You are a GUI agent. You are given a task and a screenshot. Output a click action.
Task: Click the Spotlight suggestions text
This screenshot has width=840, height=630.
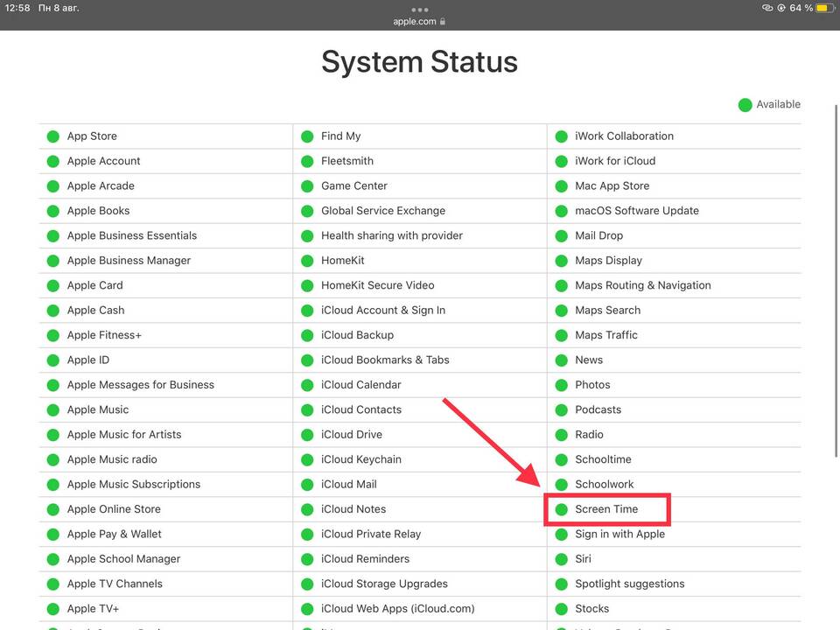(629, 584)
